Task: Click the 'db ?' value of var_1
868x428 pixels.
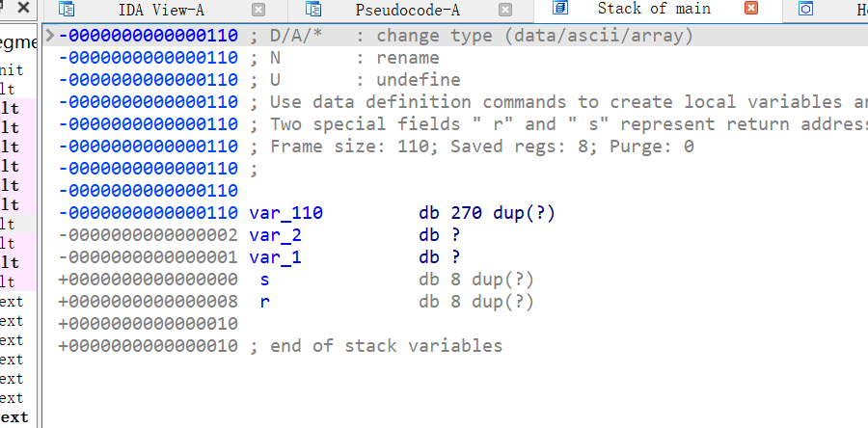Action: pyautogui.click(x=440, y=257)
